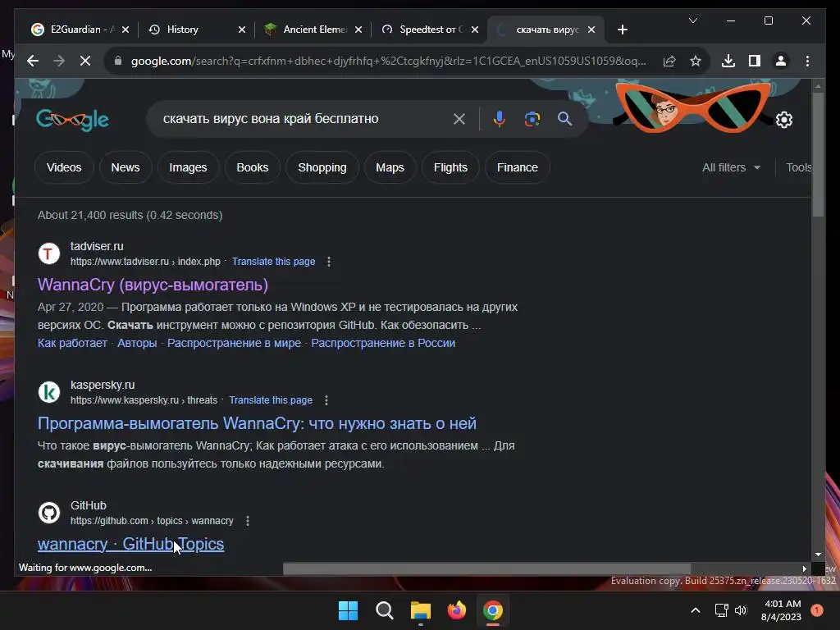
Task: Clear the search query text
Action: click(459, 119)
